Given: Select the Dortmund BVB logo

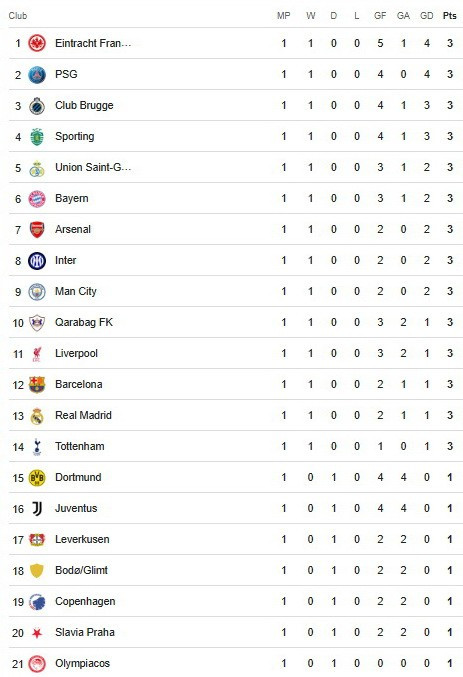Looking at the screenshot, I should click(x=37, y=478).
